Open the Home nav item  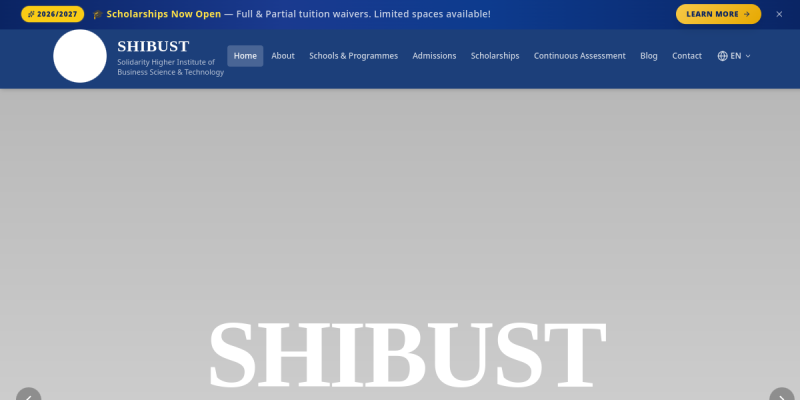pos(245,56)
